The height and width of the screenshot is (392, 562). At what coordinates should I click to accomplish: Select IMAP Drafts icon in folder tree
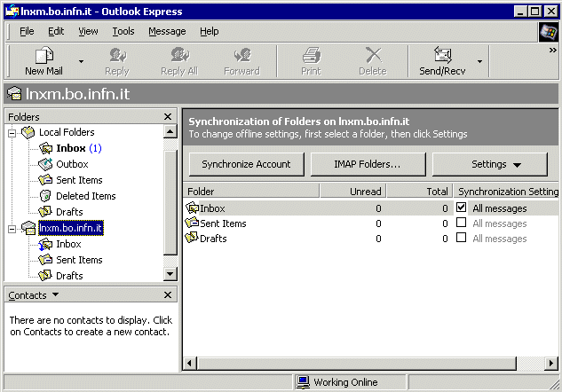click(45, 276)
